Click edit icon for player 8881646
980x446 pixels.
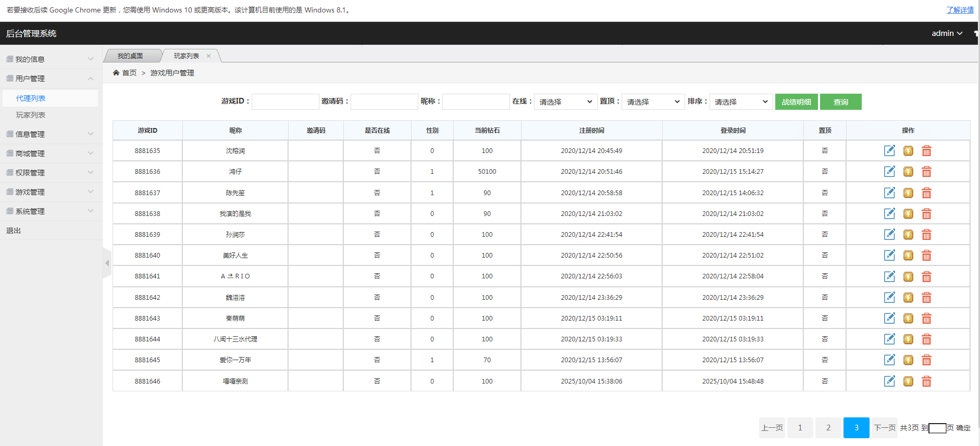889,381
